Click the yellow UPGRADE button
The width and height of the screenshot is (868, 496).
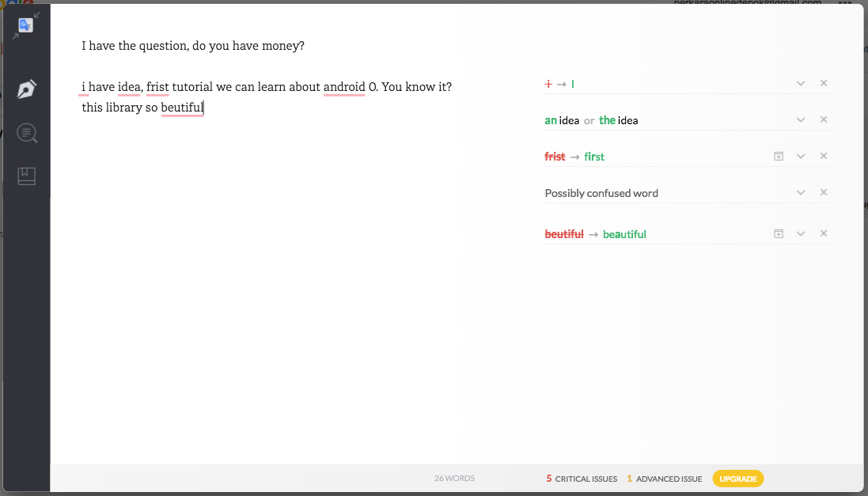[x=738, y=479]
